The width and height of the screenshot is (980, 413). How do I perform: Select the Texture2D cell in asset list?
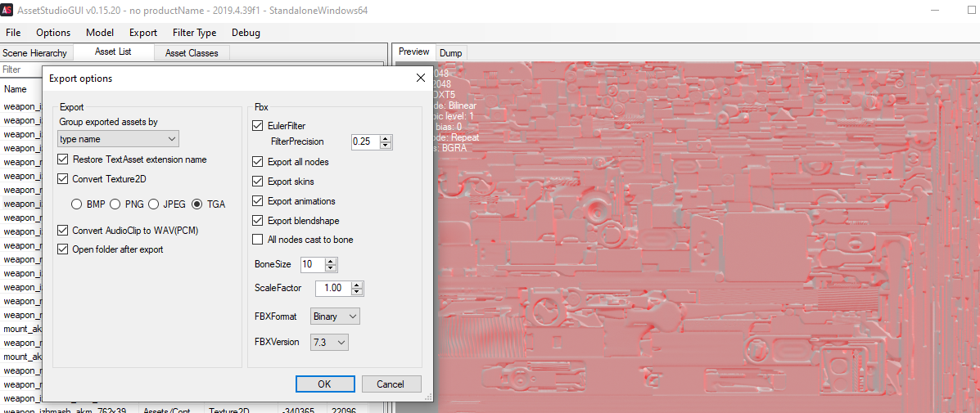pyautogui.click(x=242, y=409)
